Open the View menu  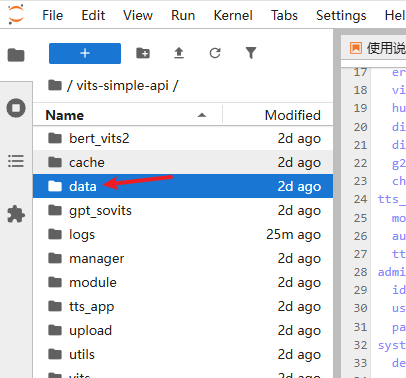[138, 15]
